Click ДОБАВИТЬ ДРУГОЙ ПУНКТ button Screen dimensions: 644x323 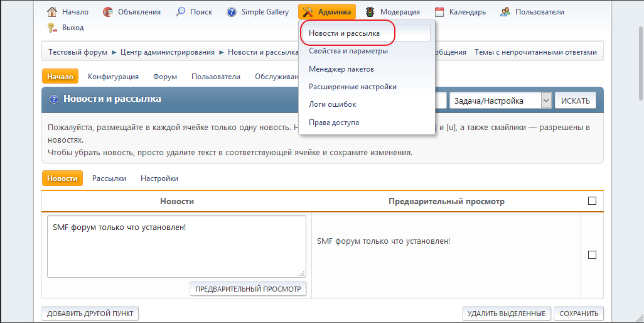coord(90,314)
